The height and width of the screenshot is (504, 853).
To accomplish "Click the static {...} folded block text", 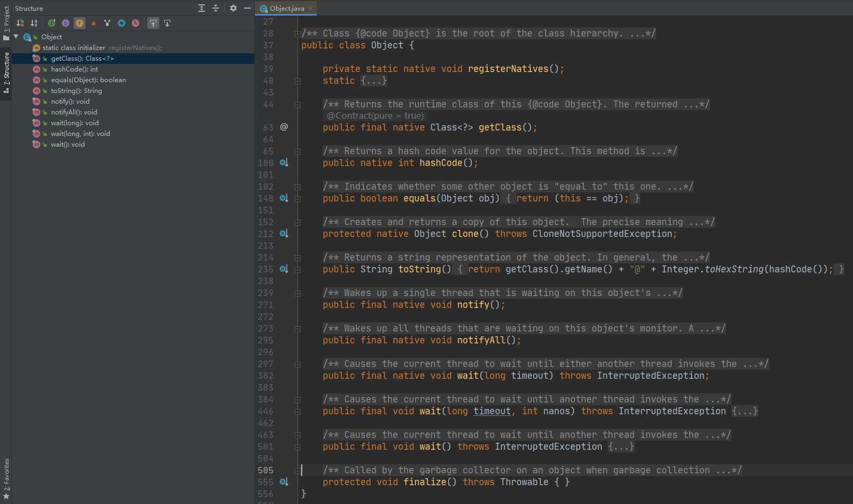I will point(374,81).
